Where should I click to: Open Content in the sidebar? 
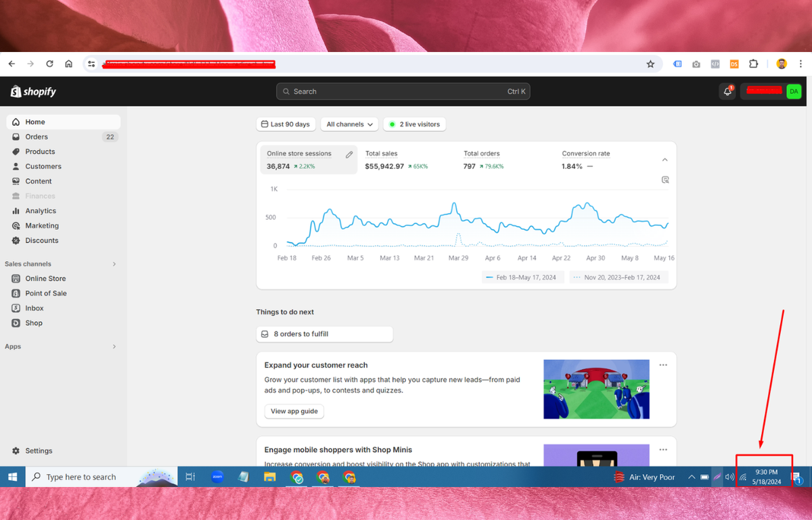point(64,181)
